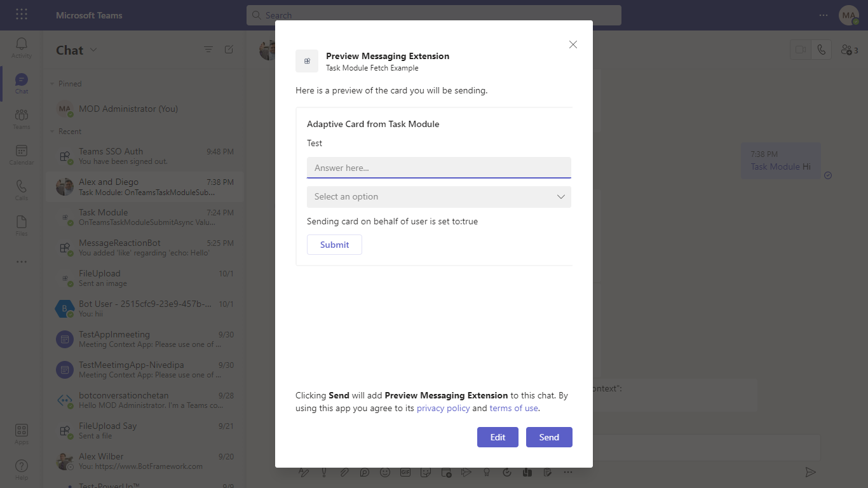Screen dimensions: 868x488
Task: Click the Answer here input field
Action: coord(439,168)
